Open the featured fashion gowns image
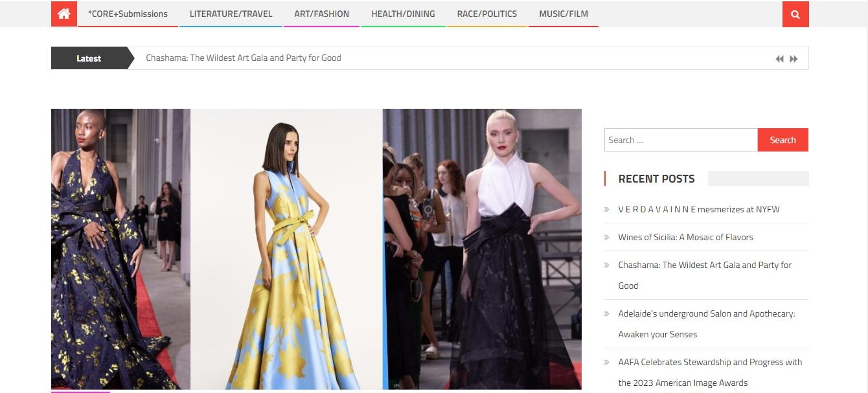Viewport: 868px width, 393px height. click(x=316, y=249)
